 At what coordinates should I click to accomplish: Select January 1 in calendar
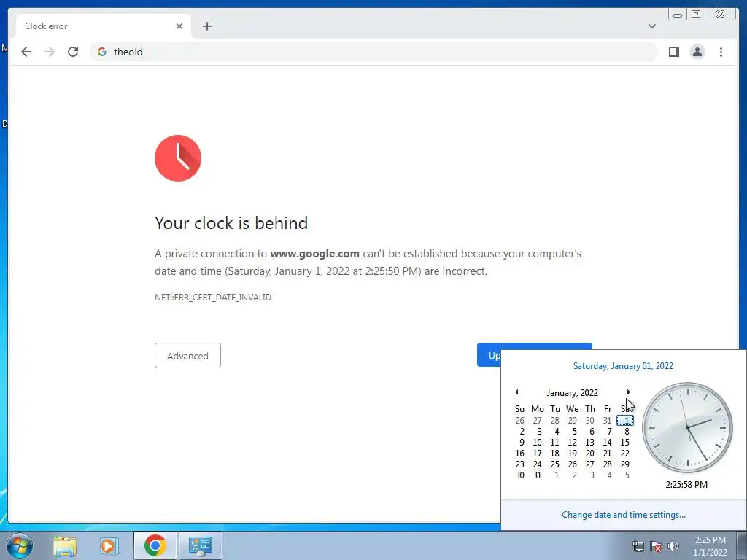[x=625, y=421]
